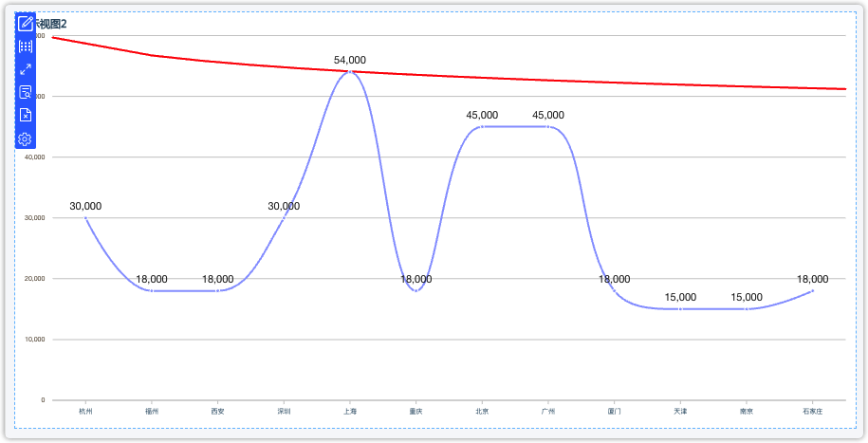Open the gear settings icon
The width and height of the screenshot is (868, 443).
[26, 138]
